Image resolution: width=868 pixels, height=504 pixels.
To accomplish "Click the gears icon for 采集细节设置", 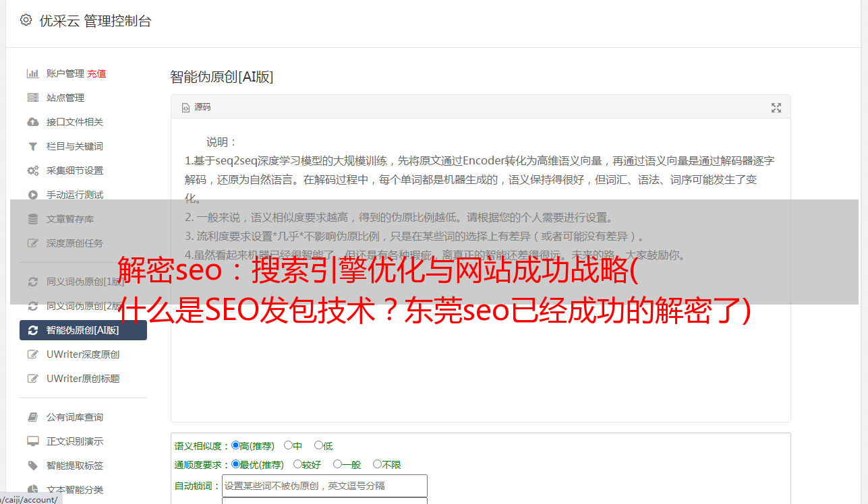I will [32, 170].
